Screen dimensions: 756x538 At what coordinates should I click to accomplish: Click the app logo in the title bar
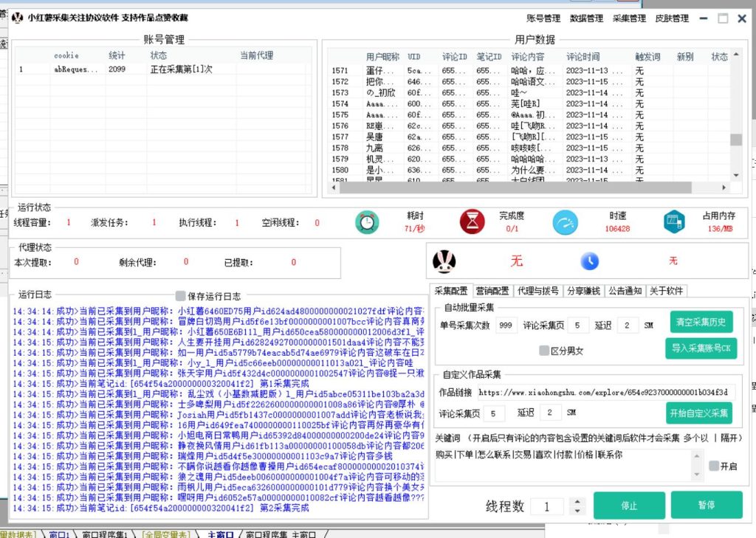click(16, 17)
